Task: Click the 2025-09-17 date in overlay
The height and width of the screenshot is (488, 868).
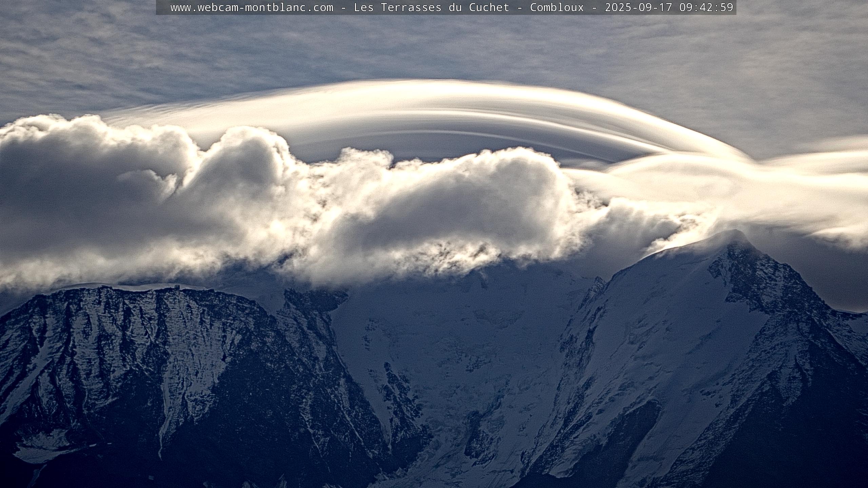Action: tap(638, 7)
